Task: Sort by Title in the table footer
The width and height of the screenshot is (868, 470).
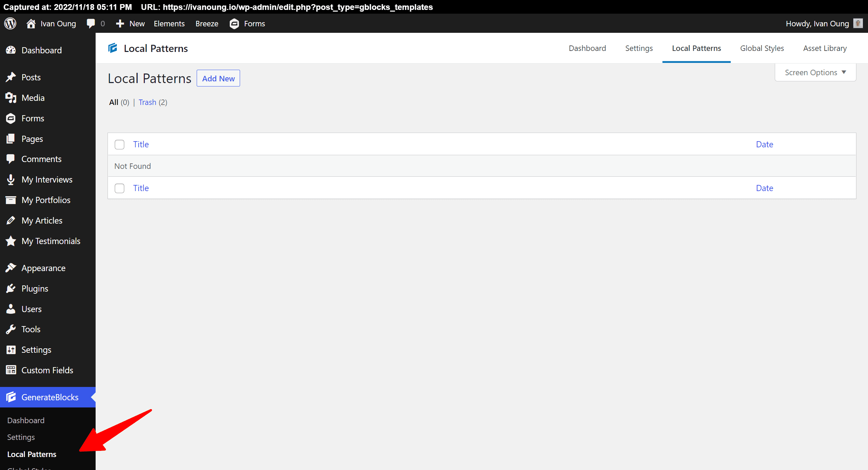Action: coord(141,188)
